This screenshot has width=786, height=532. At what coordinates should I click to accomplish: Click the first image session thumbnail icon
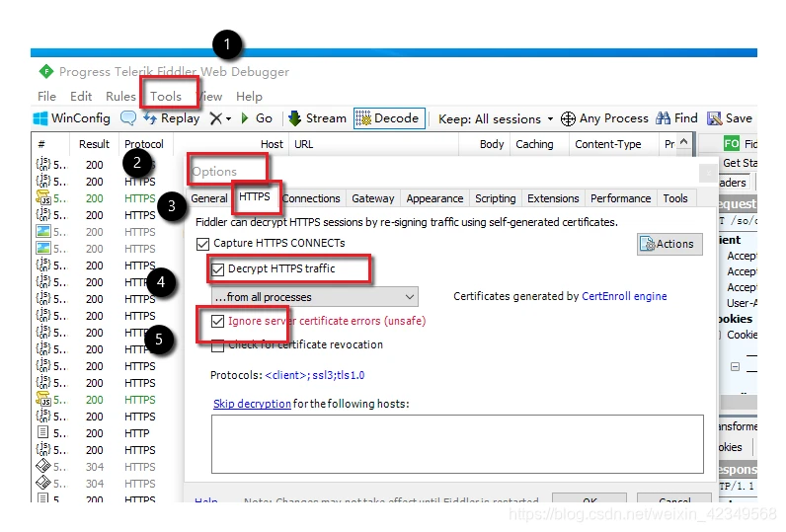click(43, 231)
